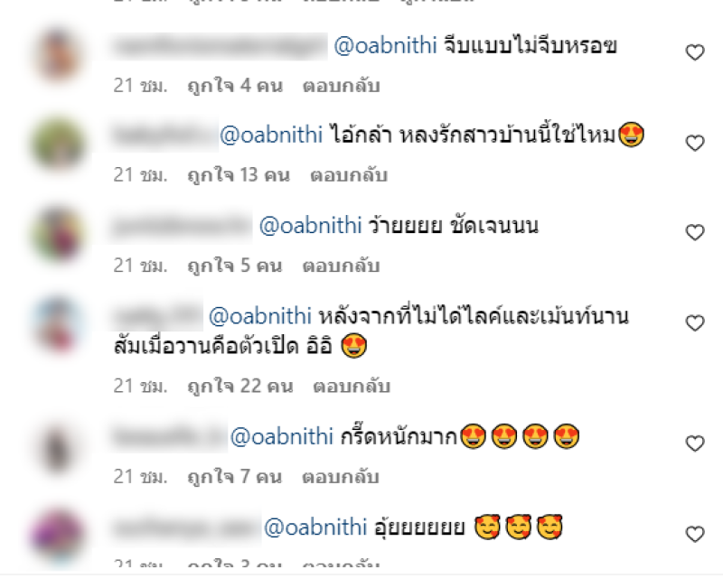View who liked: ถูกใจ 13 คน

(239, 175)
